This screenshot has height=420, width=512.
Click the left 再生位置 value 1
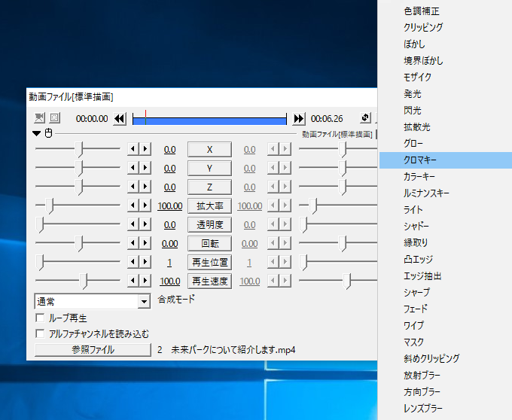pos(169,263)
